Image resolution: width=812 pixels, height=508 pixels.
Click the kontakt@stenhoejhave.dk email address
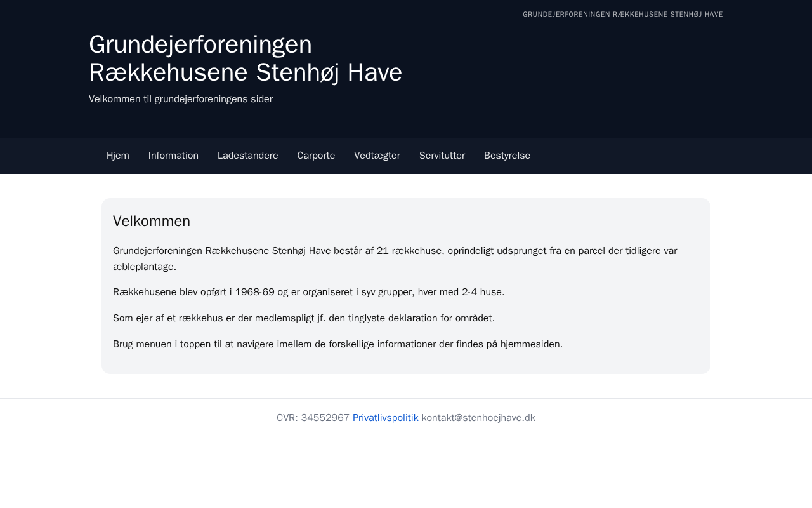(478, 418)
